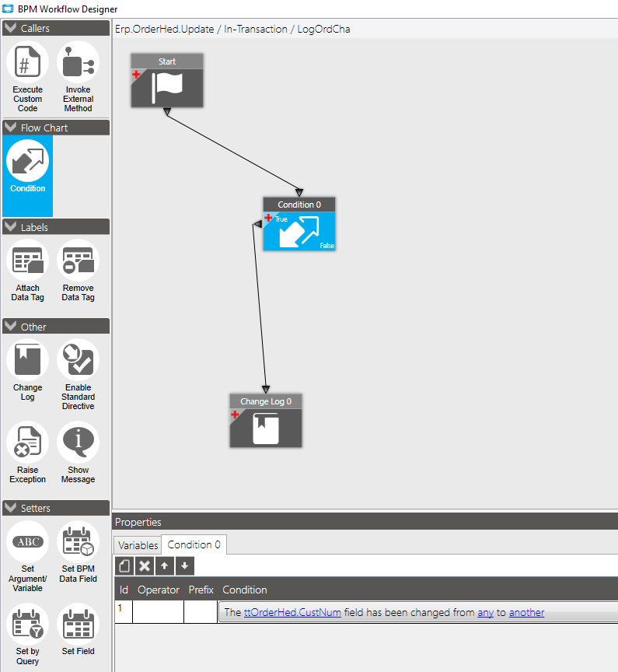Screen dimensions: 618x672
Task: Click the Condition column header
Action: click(x=245, y=590)
